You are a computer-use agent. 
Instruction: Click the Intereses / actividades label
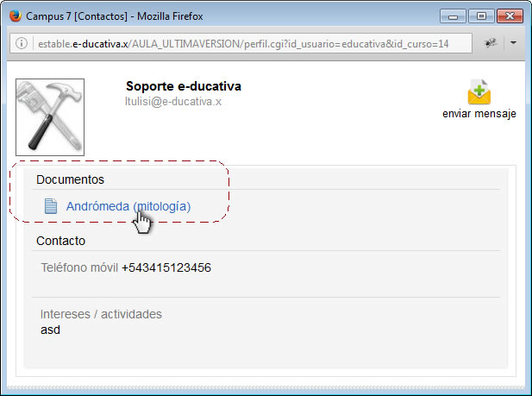coord(101,314)
